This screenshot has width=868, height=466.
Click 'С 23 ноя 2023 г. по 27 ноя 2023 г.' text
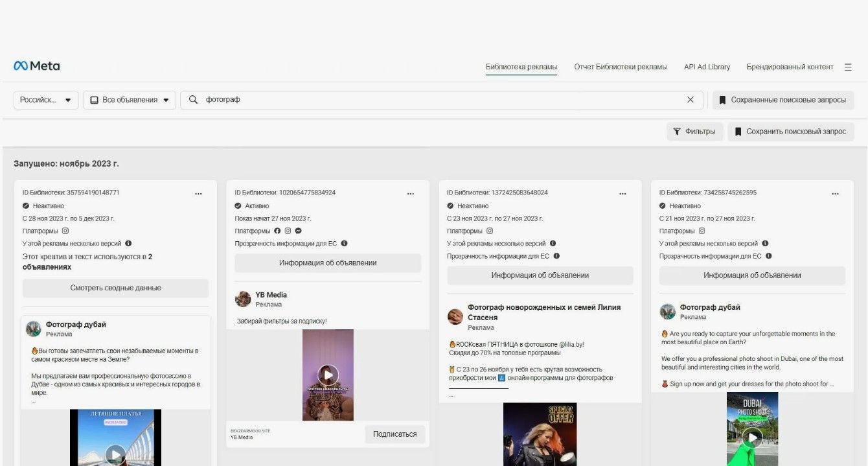coord(495,218)
